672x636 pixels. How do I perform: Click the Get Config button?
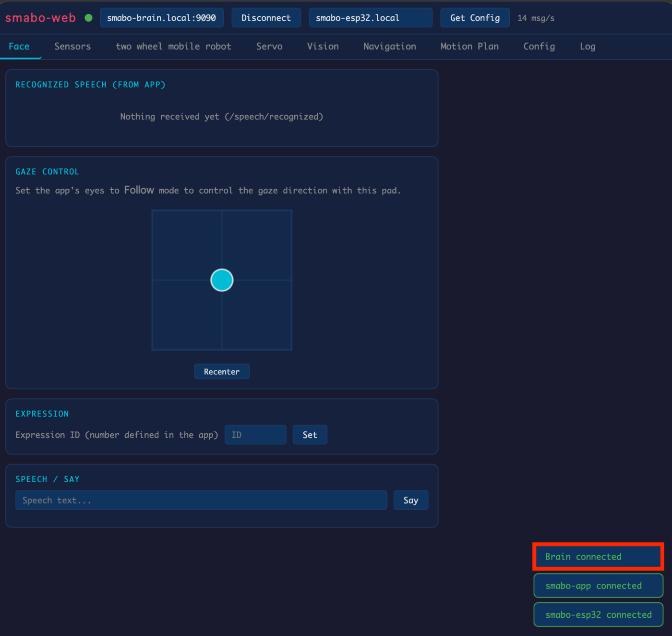[x=475, y=18]
